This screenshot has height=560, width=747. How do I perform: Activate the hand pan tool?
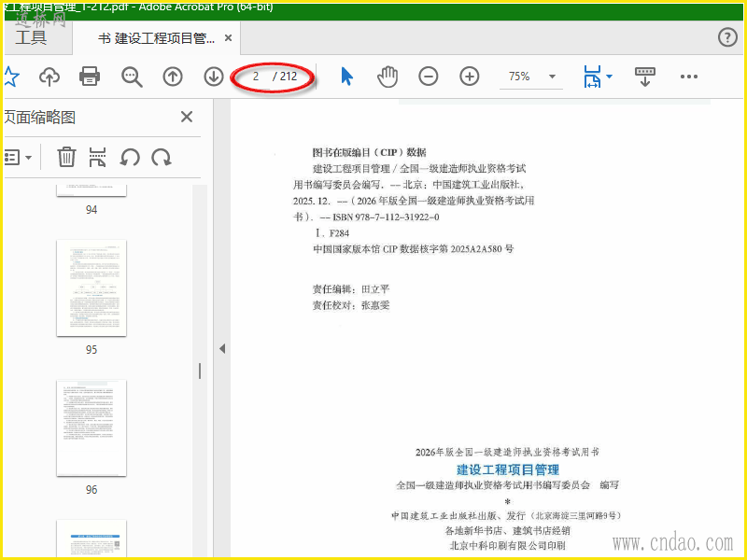click(x=388, y=77)
